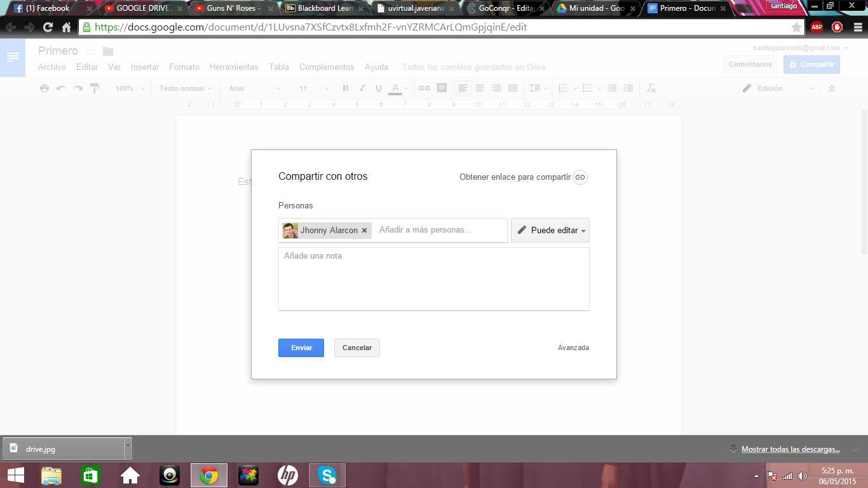The image size is (868, 488).
Task: Open Chrome's hamburger menu
Action: [857, 27]
